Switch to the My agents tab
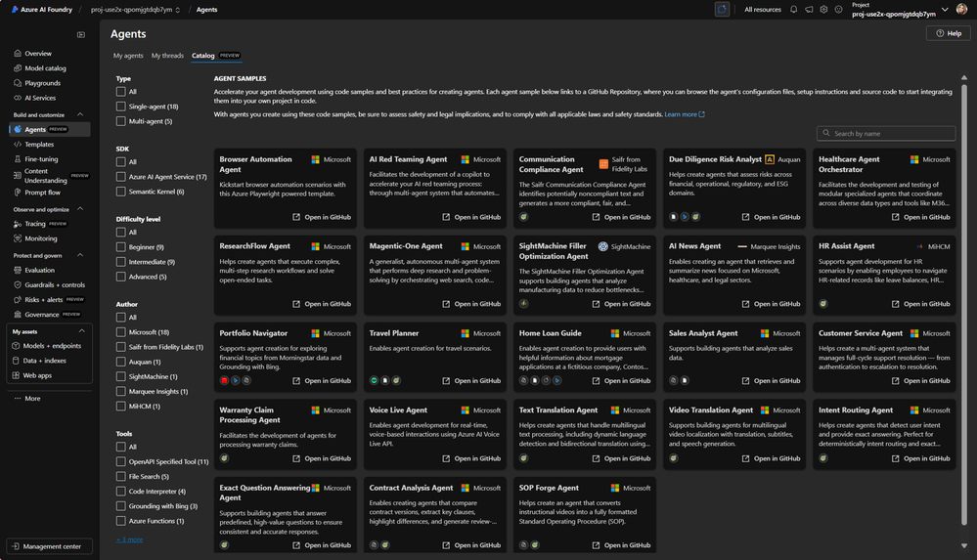 pyautogui.click(x=128, y=56)
